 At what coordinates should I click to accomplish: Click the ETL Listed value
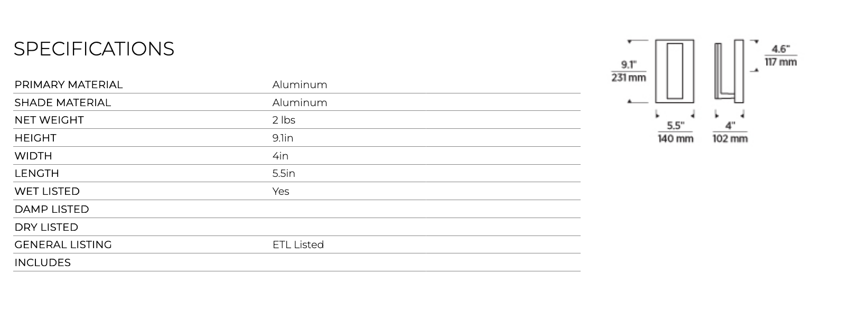tap(298, 245)
